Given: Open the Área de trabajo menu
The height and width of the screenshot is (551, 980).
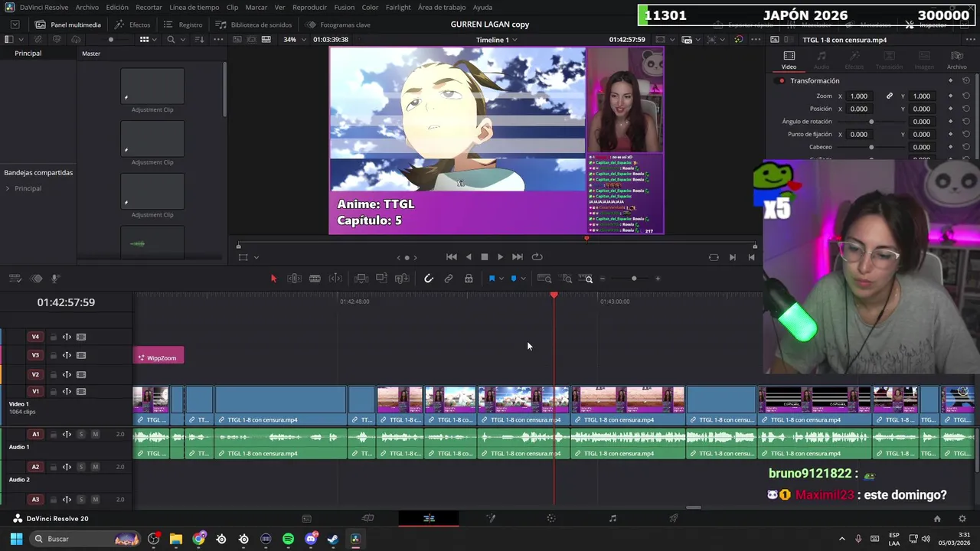Looking at the screenshot, I should [x=442, y=8].
